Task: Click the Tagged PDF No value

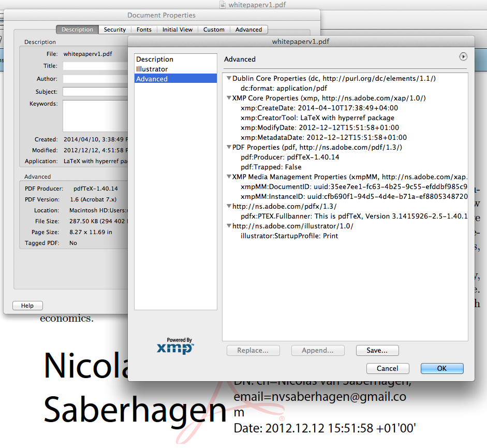Action: [x=73, y=243]
